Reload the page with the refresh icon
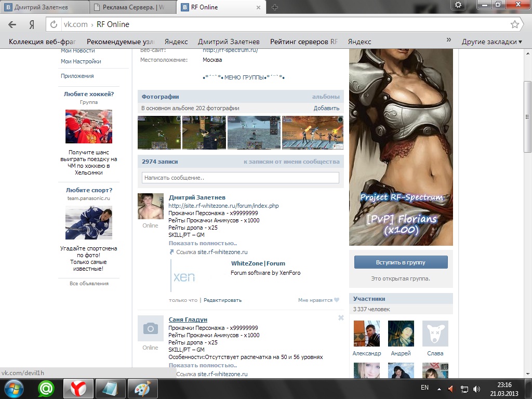 coord(54,24)
